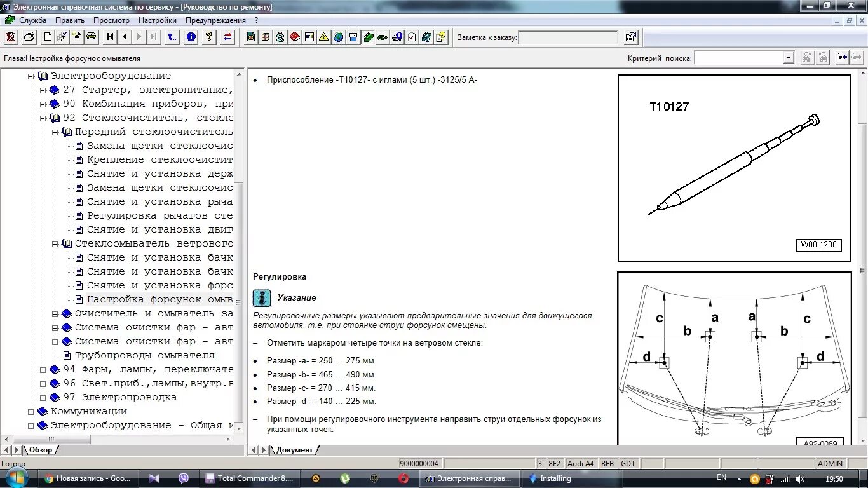Click the blank new-document toolbar icon
The height and width of the screenshot is (488, 868).
point(48,37)
